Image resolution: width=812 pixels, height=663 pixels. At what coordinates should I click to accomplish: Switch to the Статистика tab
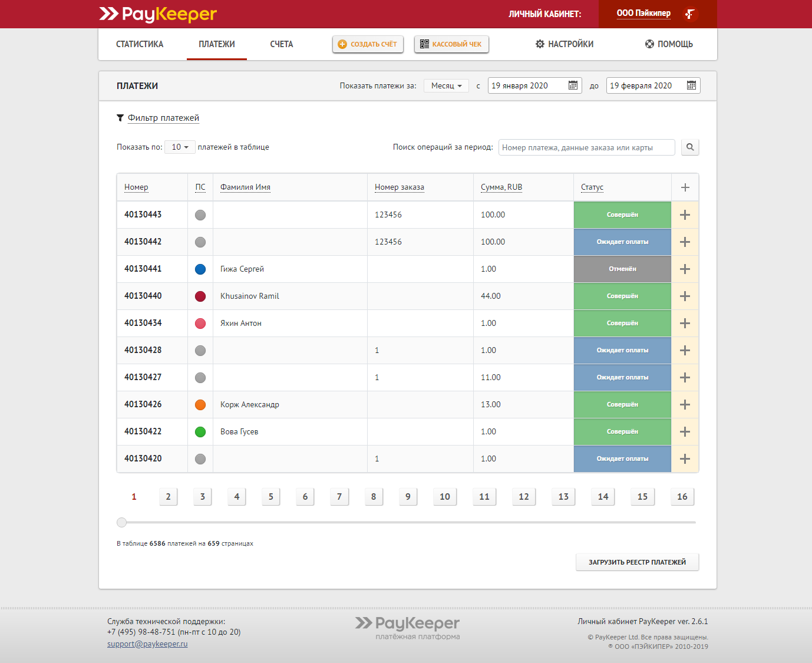coord(140,44)
